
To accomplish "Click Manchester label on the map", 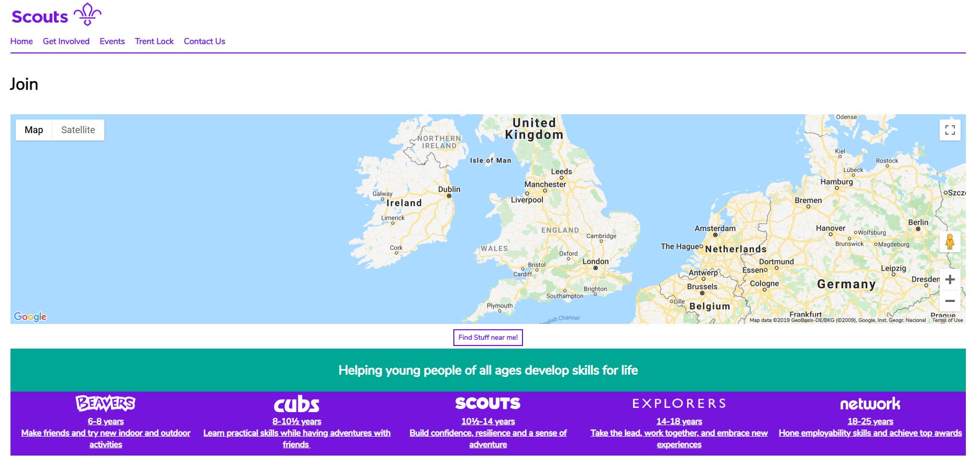I will coord(545,185).
